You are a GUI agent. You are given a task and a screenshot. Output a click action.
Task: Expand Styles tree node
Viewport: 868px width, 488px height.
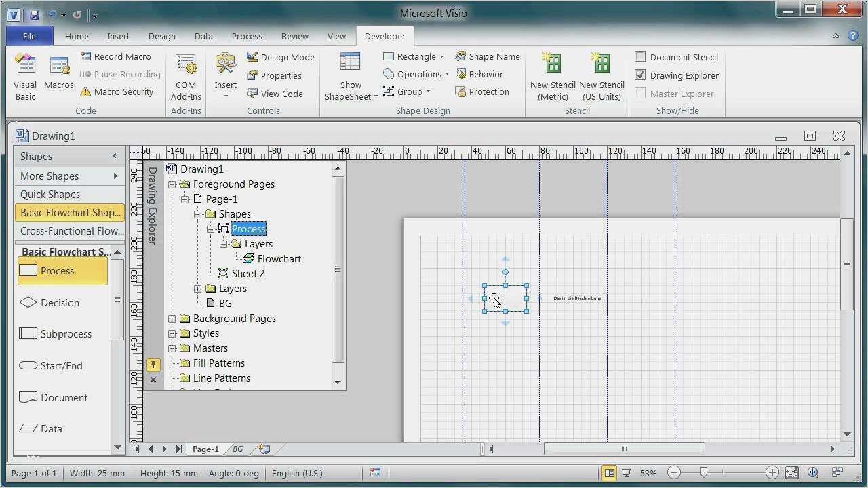[x=172, y=333]
